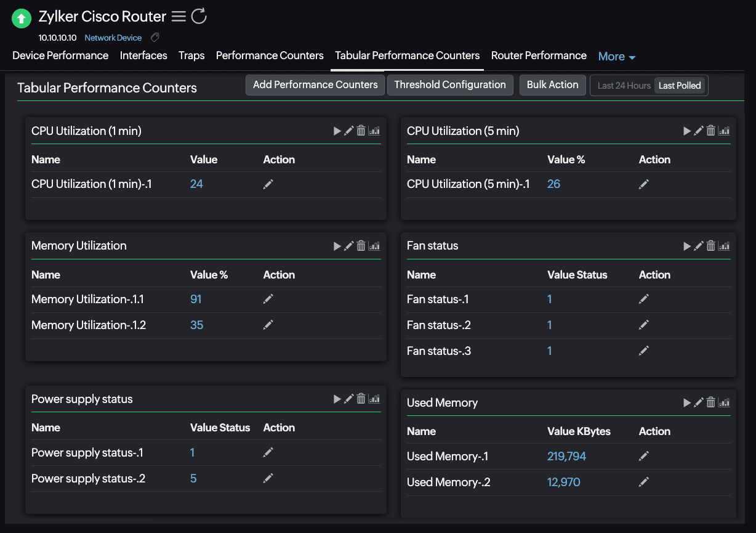
Task: Open Threshold Configuration
Action: point(450,84)
